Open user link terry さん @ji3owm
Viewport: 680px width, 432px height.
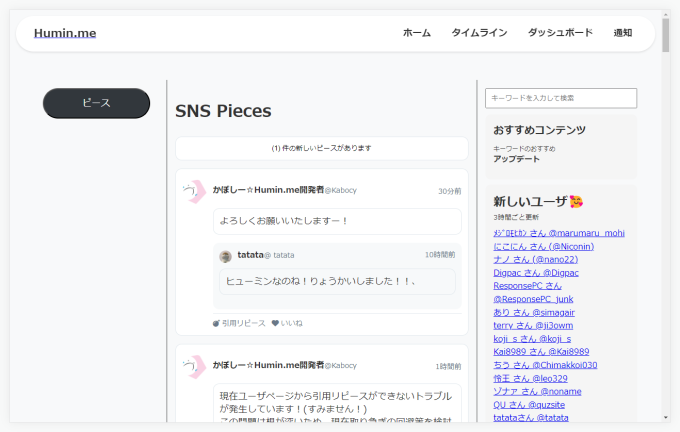[x=533, y=326]
